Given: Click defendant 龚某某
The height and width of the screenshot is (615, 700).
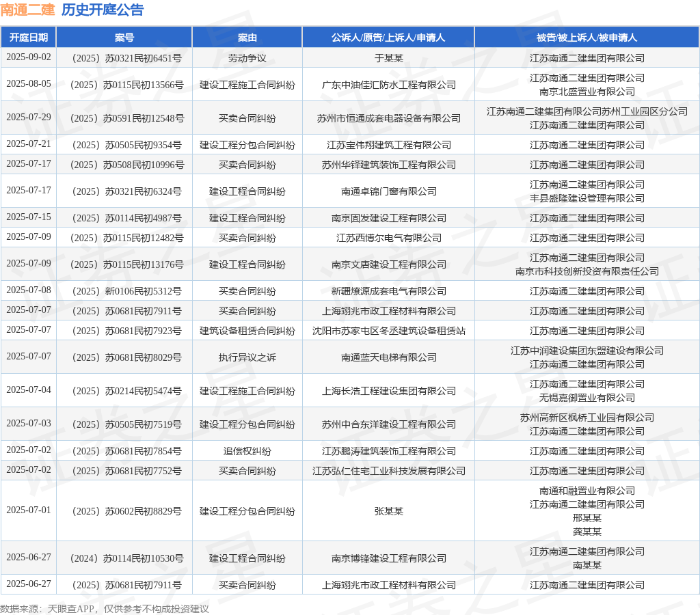Looking at the screenshot, I should click(587, 532).
